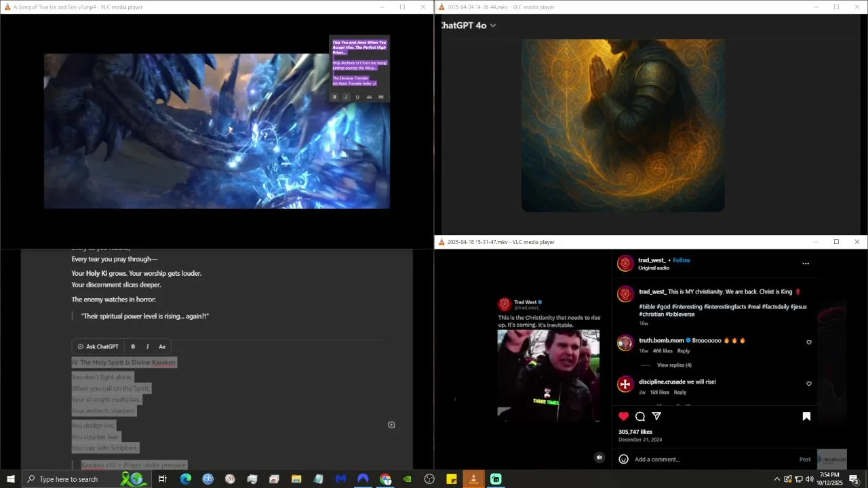The height and width of the screenshot is (488, 868).
Task: Click the 169 likes count
Action: coord(659,392)
